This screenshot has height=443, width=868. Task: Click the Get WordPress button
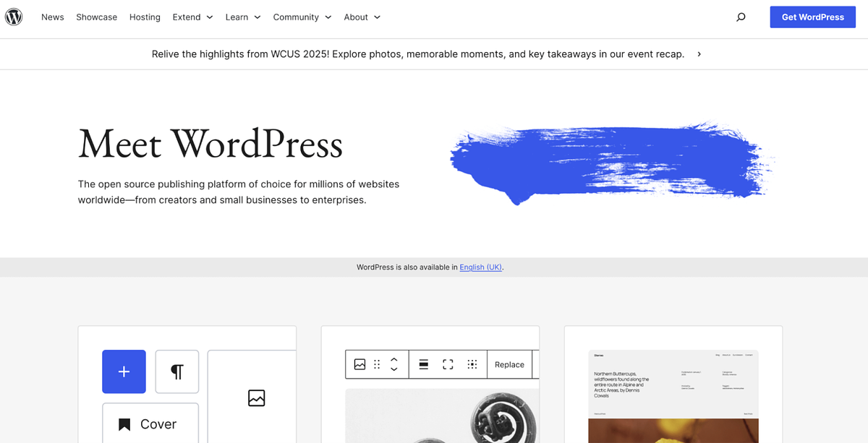click(812, 17)
